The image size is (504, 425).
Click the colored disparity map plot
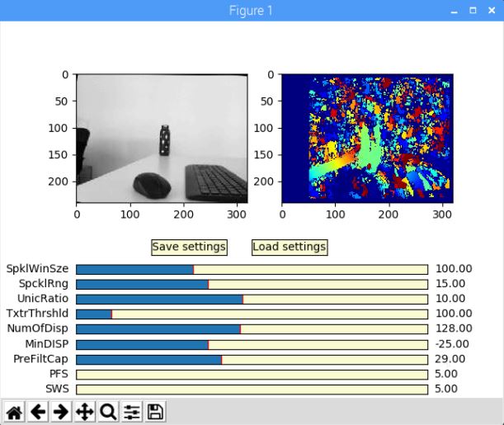click(x=367, y=138)
